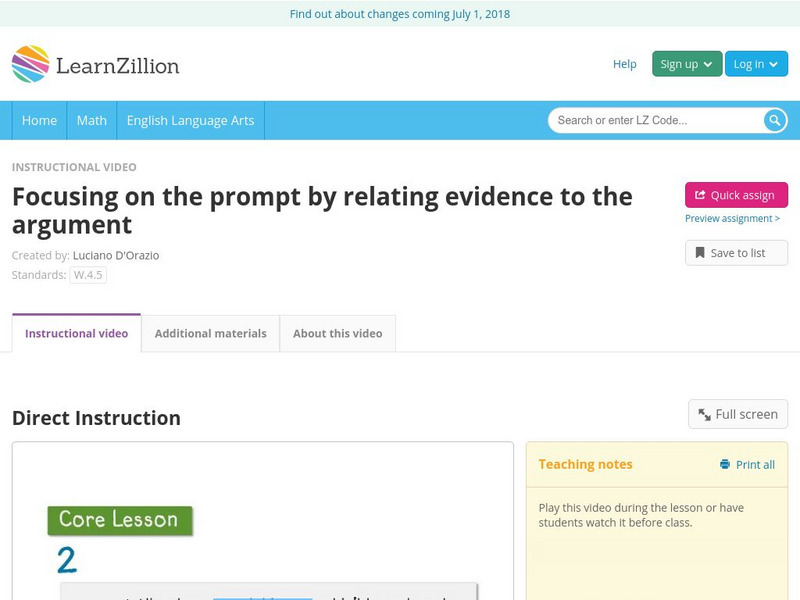This screenshot has width=800, height=600.
Task: Expand the Sign up dropdown
Action: pos(686,64)
